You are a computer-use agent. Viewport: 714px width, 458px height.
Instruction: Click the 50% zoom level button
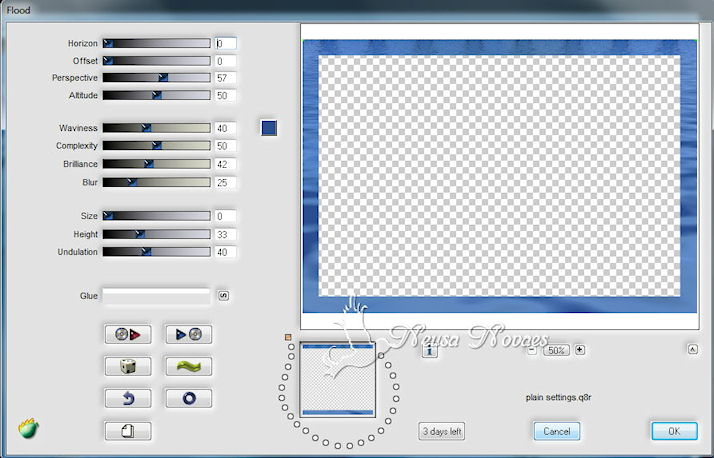[x=556, y=350]
